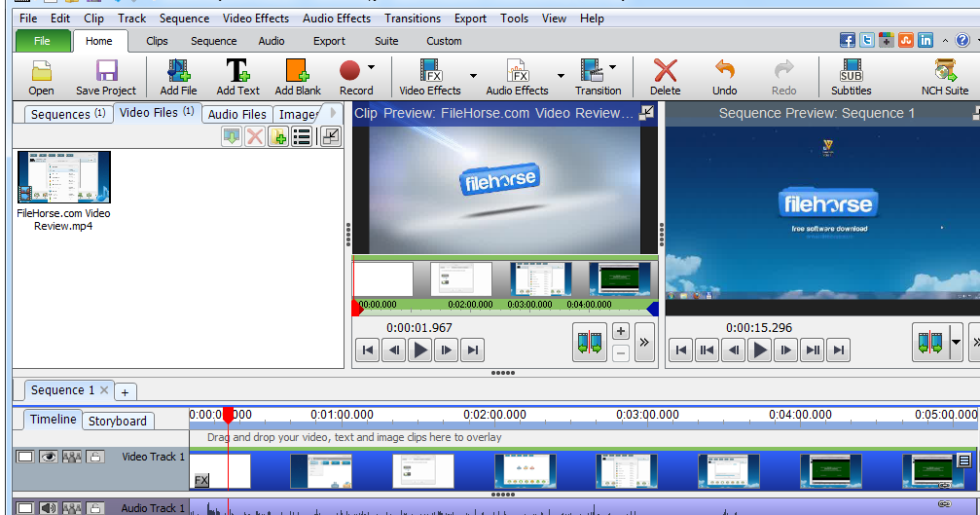Screen dimensions: 980x515
Task: Toggle the Audio Track 1 selection box
Action: [x=25, y=508]
